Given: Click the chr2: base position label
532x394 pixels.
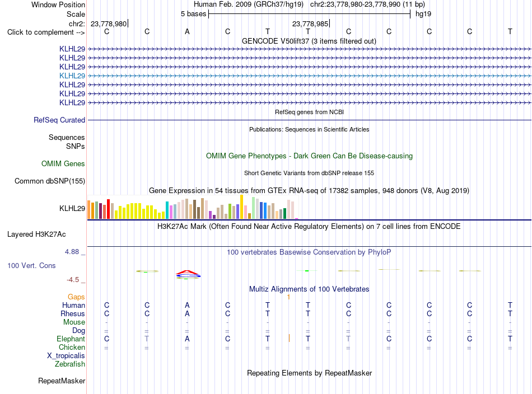Looking at the screenshot, I should click(x=77, y=24).
